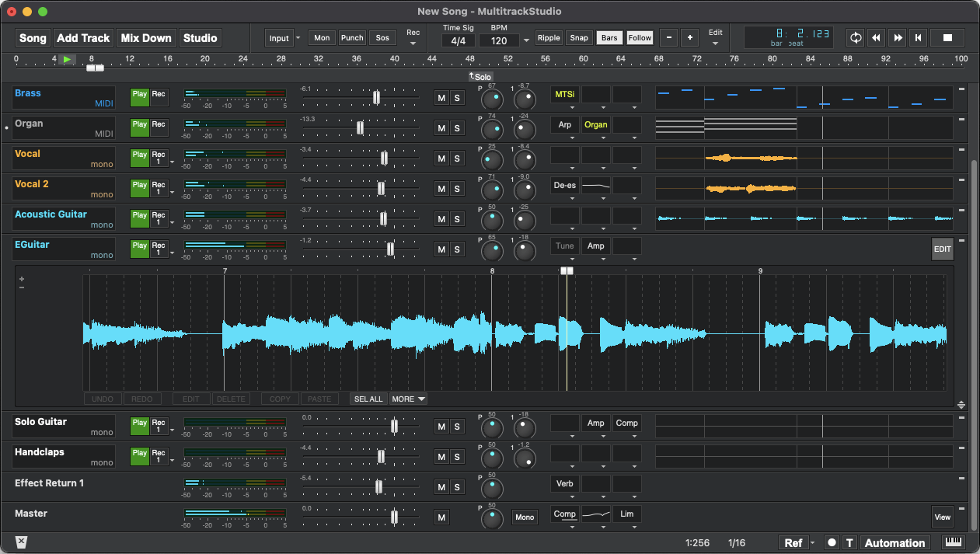This screenshot has width=980, height=554.
Task: Mute the Vocal track
Action: tap(441, 159)
